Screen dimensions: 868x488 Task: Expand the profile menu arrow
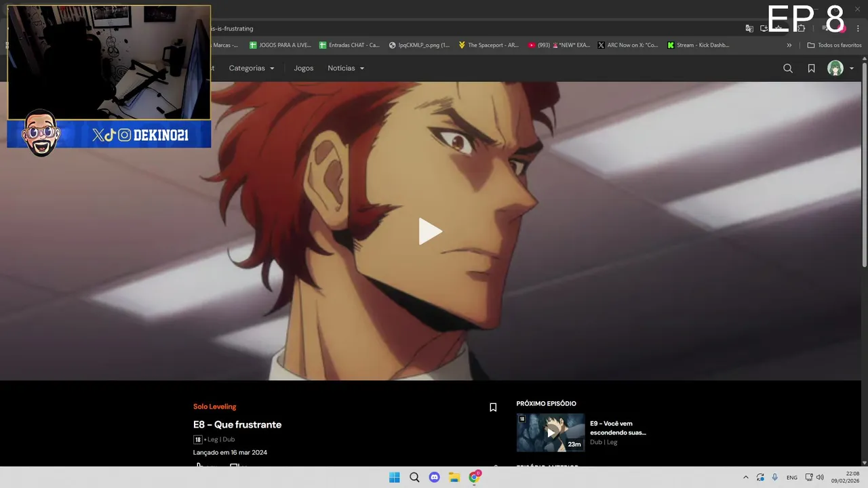tap(852, 68)
